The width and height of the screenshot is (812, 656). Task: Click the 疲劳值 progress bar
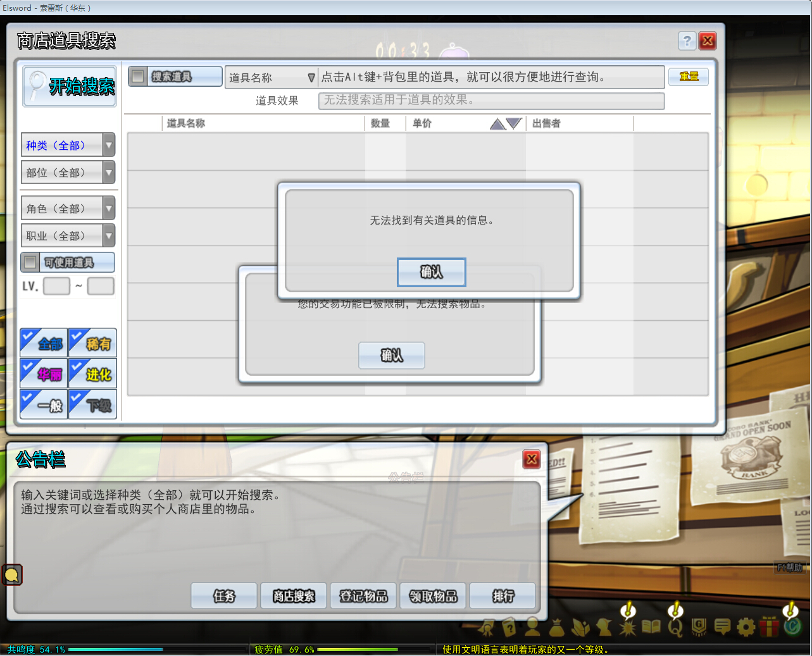pyautogui.click(x=374, y=649)
